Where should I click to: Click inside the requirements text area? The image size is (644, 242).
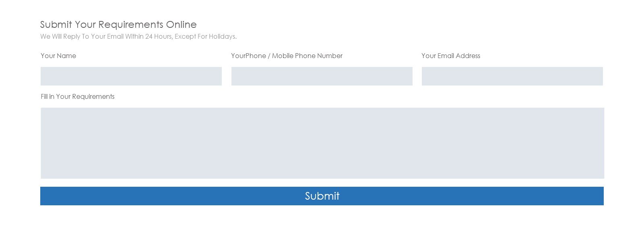[322, 143]
